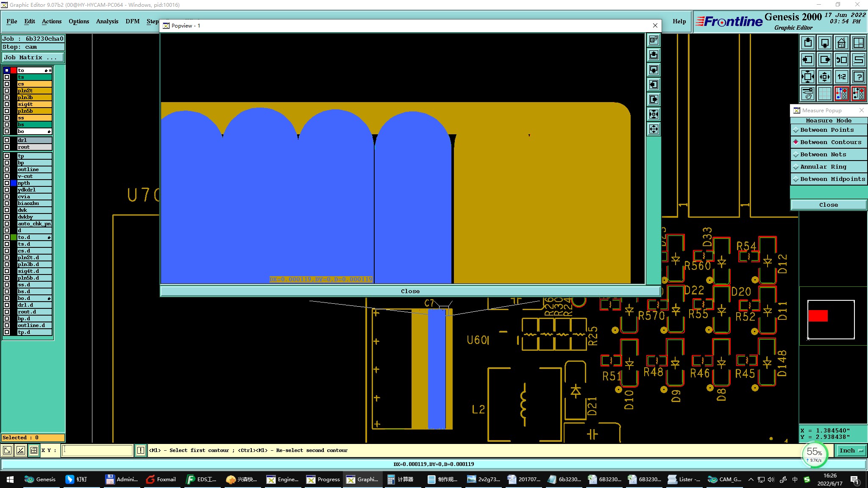Open the Inch units dropdown

coord(851,451)
